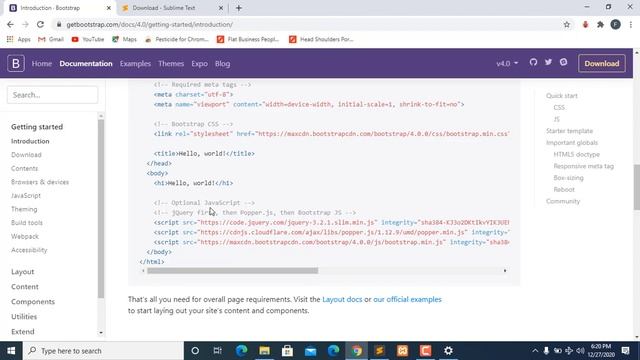Close the Download Sublime Text tab
Screen dimensions: 640x360
coord(221,8)
